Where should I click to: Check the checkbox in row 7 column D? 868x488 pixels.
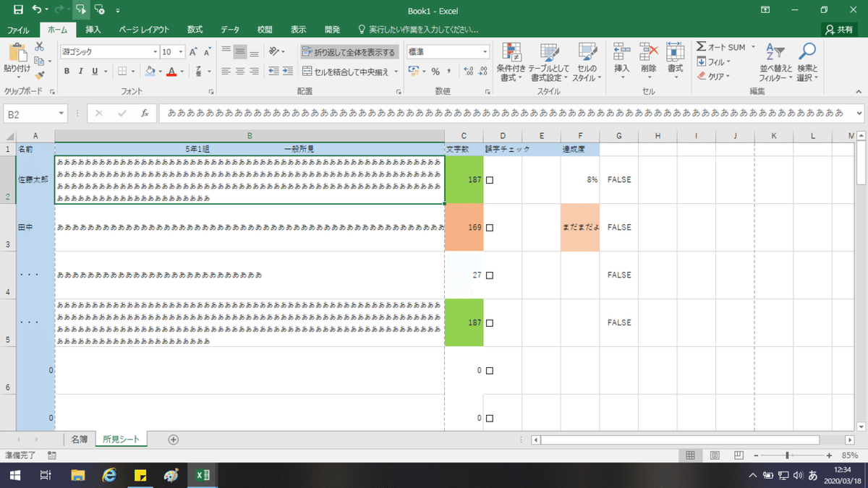point(490,419)
